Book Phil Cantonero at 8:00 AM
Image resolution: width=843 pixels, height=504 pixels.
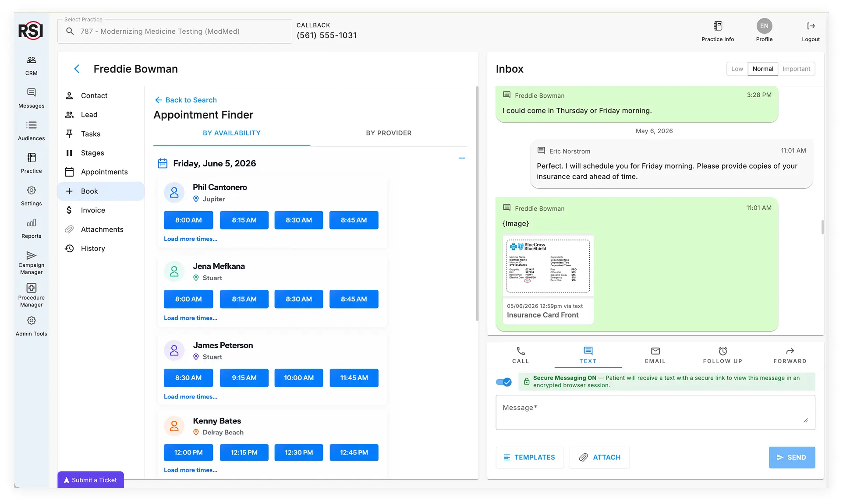[x=188, y=220]
